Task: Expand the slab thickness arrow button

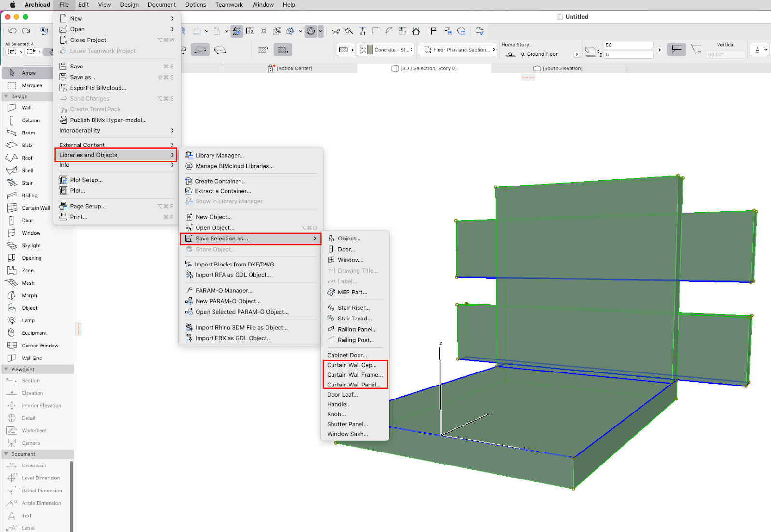Action: coord(660,50)
